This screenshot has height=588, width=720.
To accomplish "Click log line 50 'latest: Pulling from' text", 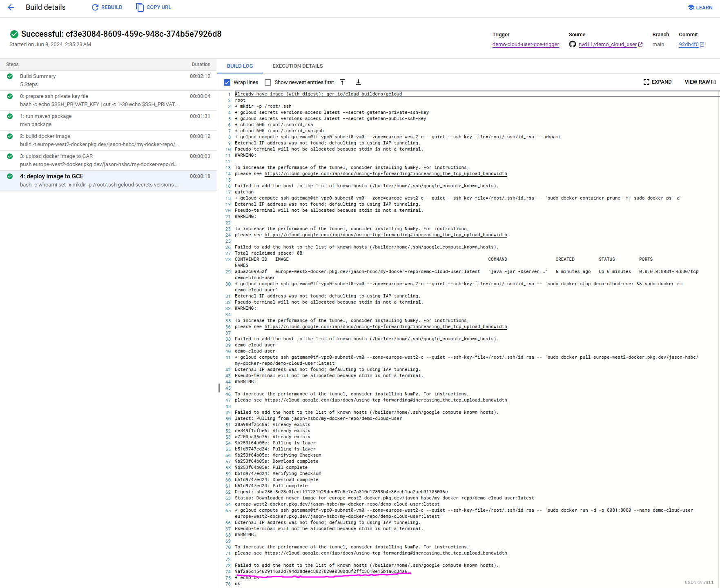I will point(318,419).
